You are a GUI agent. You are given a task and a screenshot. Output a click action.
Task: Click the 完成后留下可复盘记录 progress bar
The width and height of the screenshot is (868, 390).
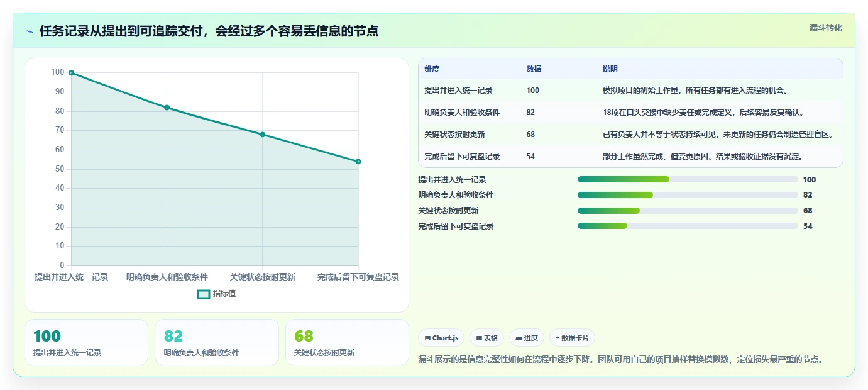coord(688,226)
